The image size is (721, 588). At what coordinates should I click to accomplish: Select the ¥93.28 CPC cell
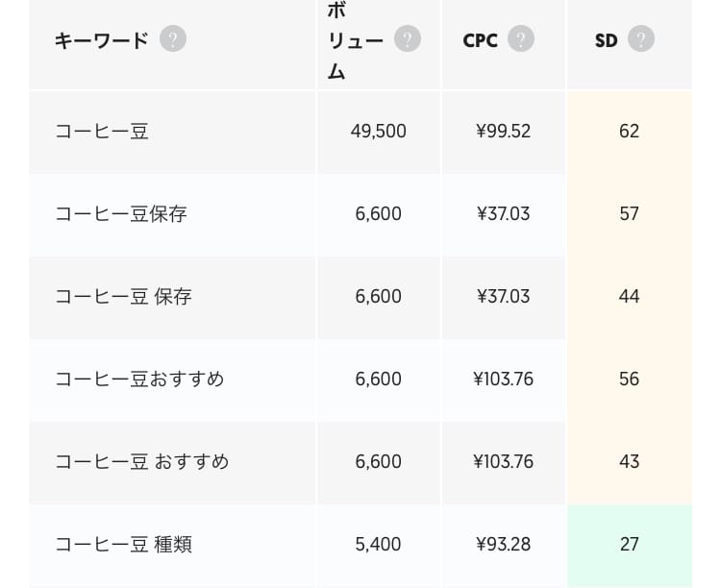tap(503, 544)
